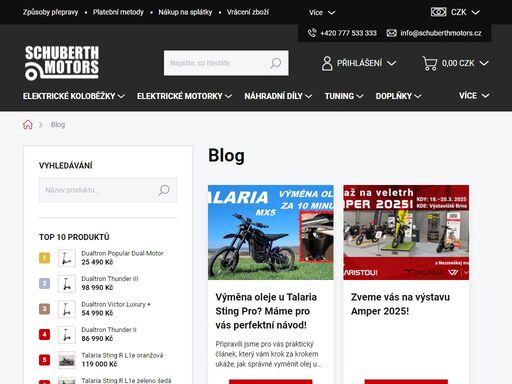Click the sidebar product search magnifier icon
This screenshot has width=512, height=384.
coord(164,190)
